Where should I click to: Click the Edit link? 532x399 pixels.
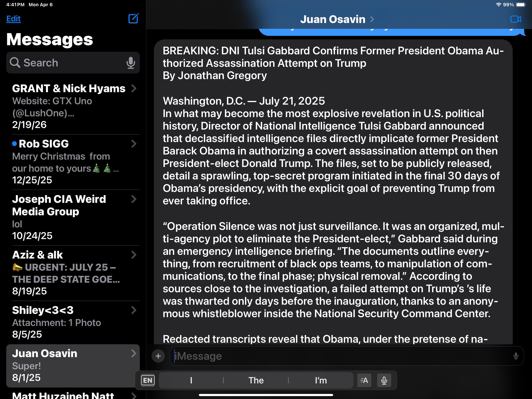(13, 19)
